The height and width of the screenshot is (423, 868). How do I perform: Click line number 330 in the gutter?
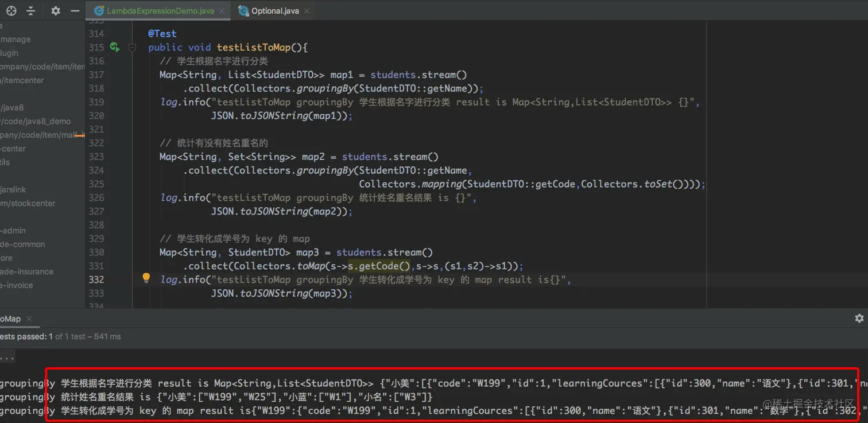click(96, 253)
